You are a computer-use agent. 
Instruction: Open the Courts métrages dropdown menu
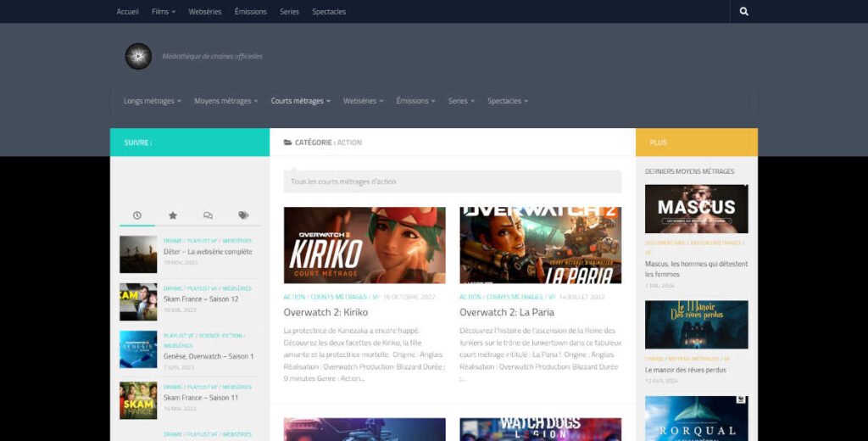point(300,101)
